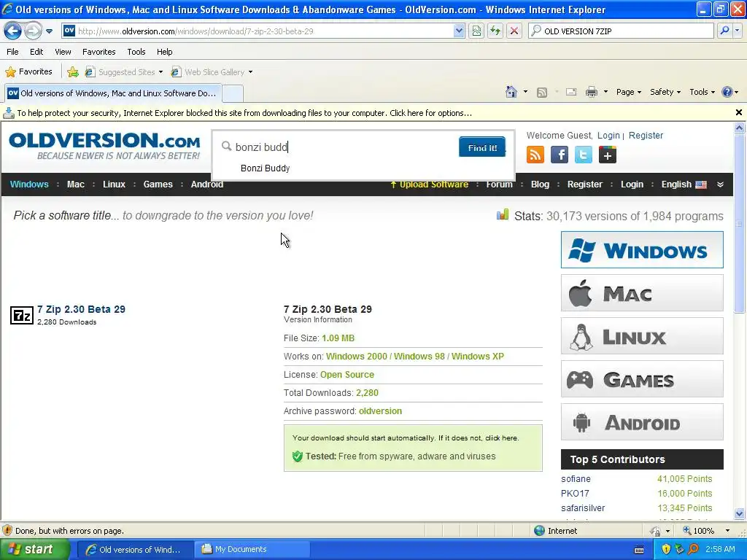Open the Web Slice Gallery dropdown
This screenshot has width=747, height=560.
[x=212, y=72]
